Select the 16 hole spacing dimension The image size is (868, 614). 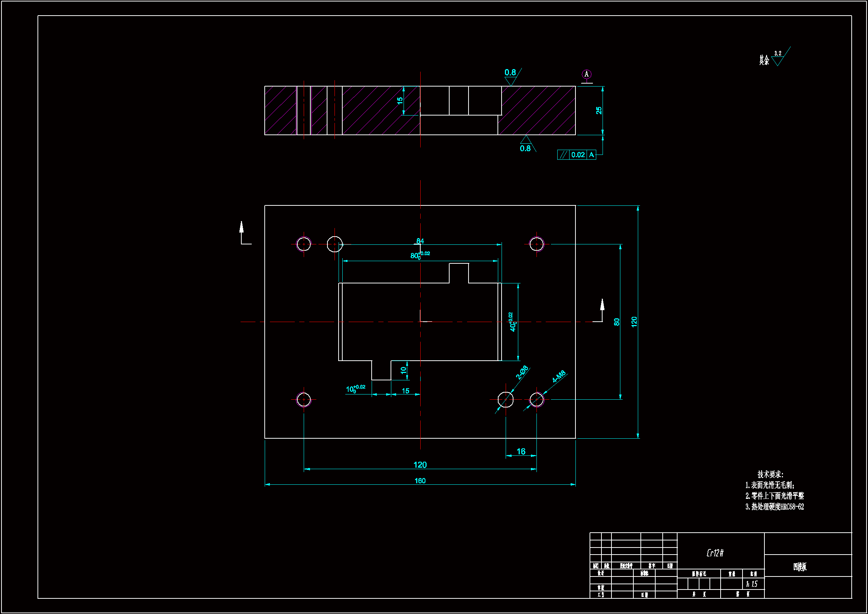click(x=521, y=451)
